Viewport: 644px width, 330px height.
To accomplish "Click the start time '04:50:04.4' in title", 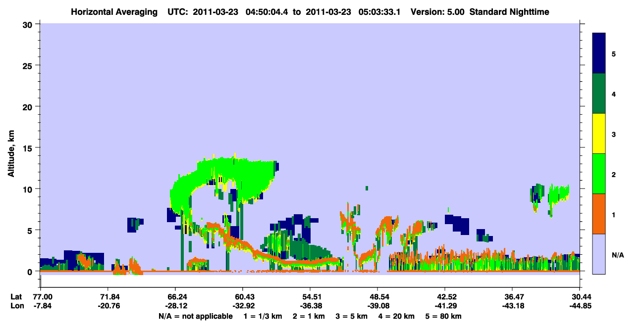I will click(267, 11).
